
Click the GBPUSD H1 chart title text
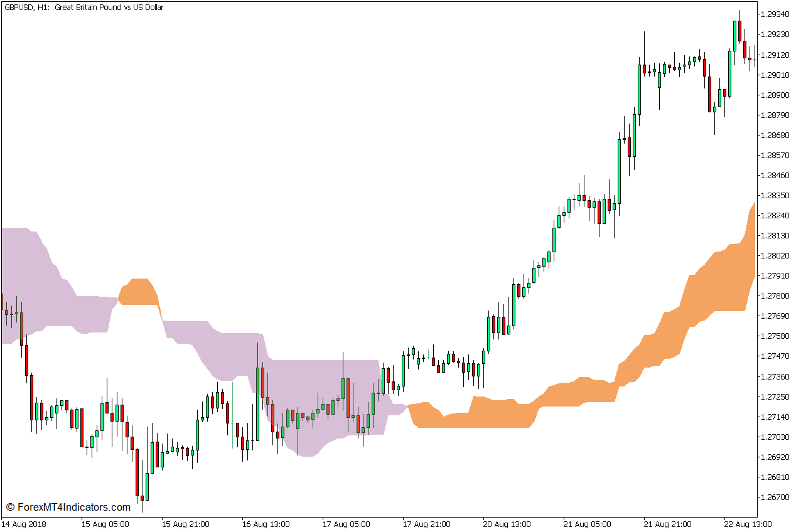82,7
